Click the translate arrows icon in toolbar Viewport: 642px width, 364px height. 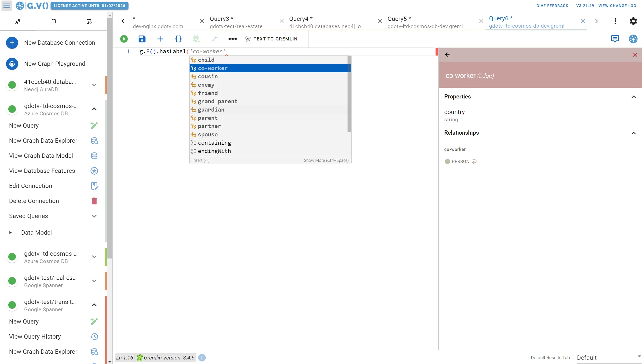pyautogui.click(x=214, y=39)
